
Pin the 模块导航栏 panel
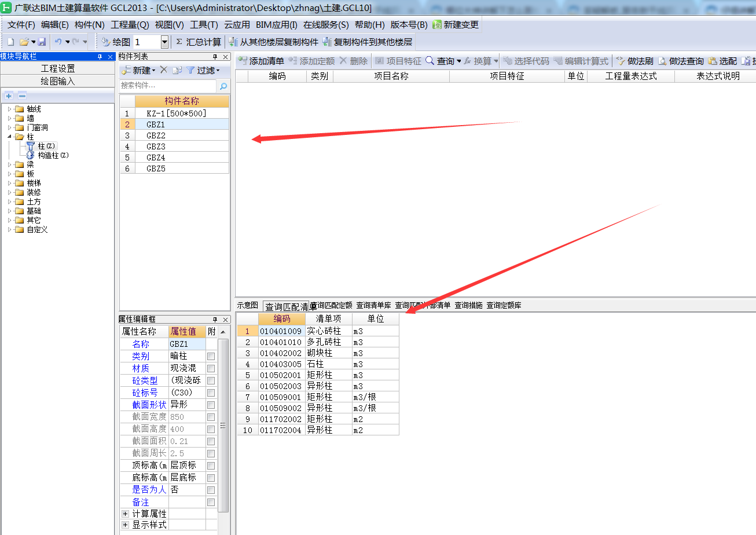pos(100,57)
